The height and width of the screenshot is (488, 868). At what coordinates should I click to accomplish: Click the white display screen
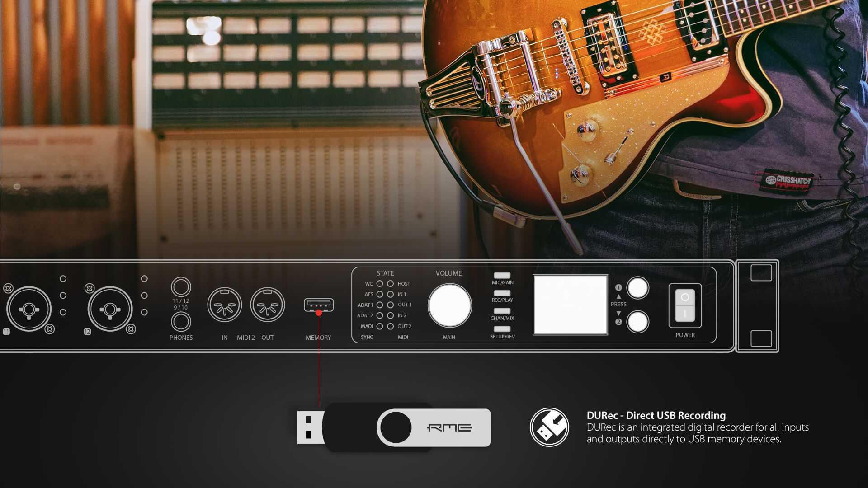(x=570, y=305)
